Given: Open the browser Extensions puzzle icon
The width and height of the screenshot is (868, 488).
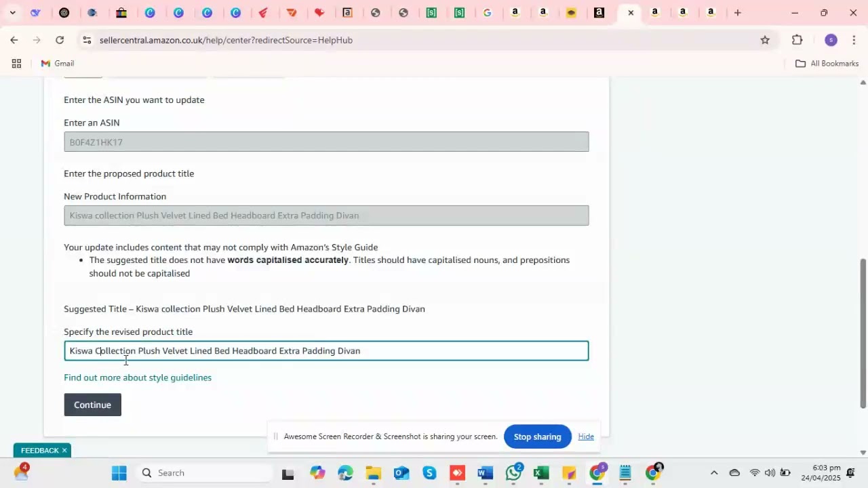Looking at the screenshot, I should (x=797, y=40).
